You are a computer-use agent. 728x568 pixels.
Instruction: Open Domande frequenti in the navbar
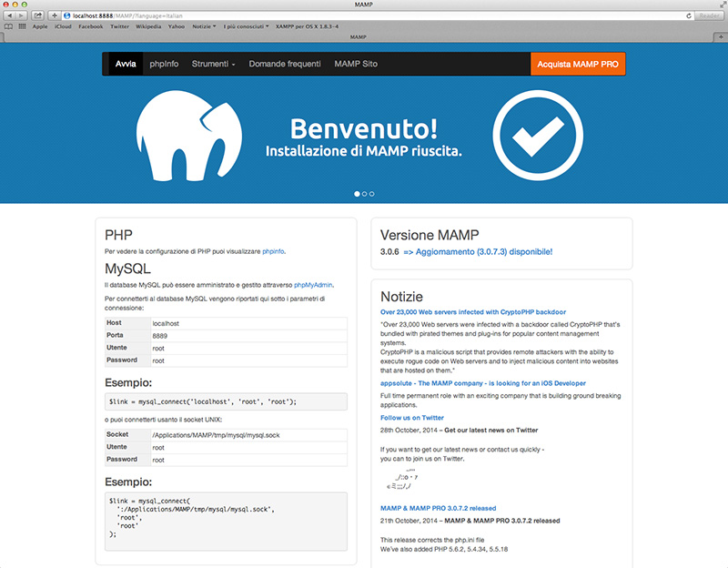point(285,64)
